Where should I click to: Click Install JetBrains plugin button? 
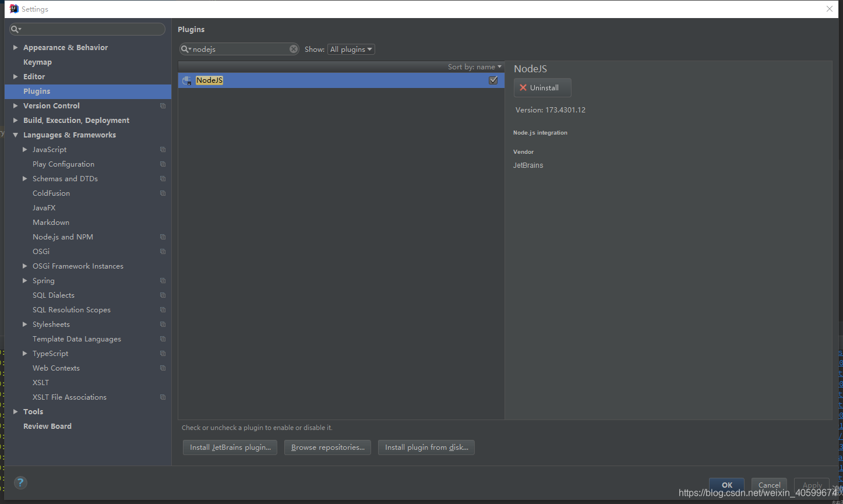pyautogui.click(x=230, y=447)
